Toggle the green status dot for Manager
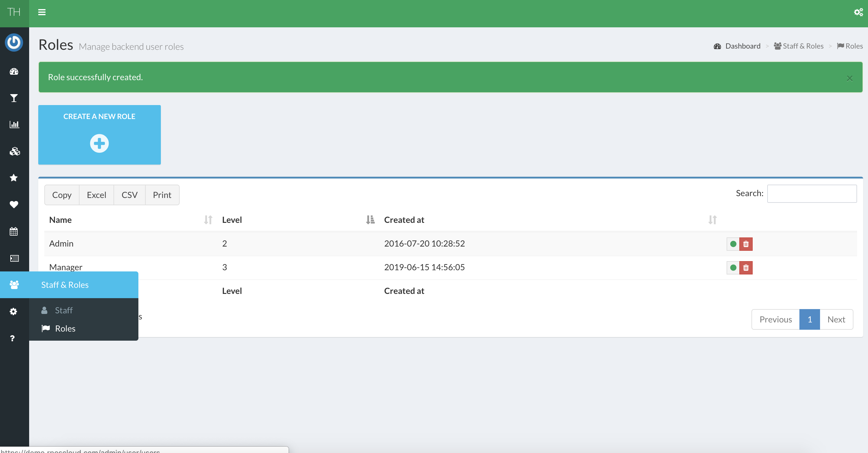This screenshot has height=453, width=868. click(x=733, y=267)
